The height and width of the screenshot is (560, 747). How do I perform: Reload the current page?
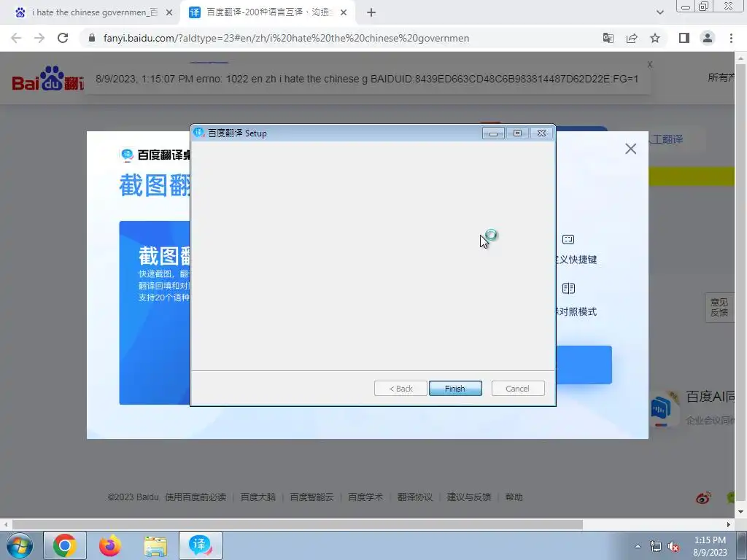click(63, 38)
